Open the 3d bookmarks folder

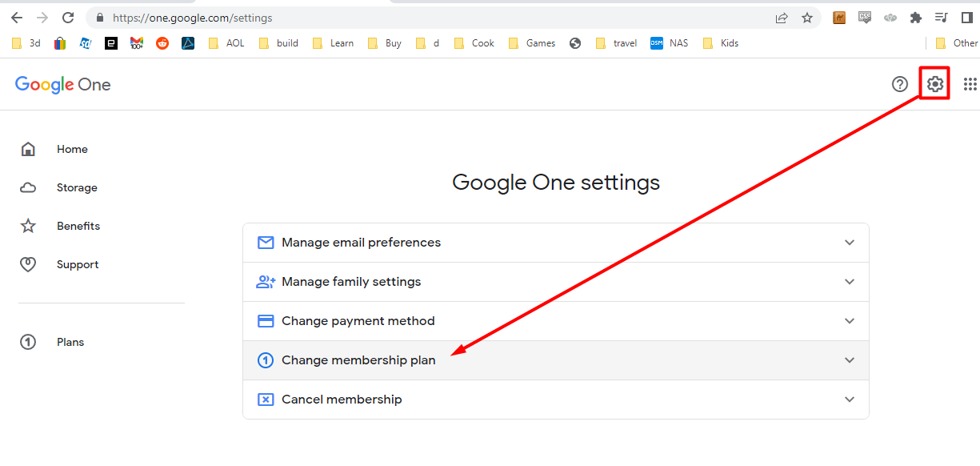(26, 43)
